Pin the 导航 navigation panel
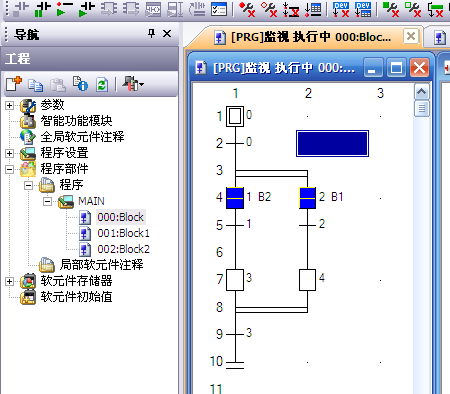450x394 pixels. click(152, 33)
